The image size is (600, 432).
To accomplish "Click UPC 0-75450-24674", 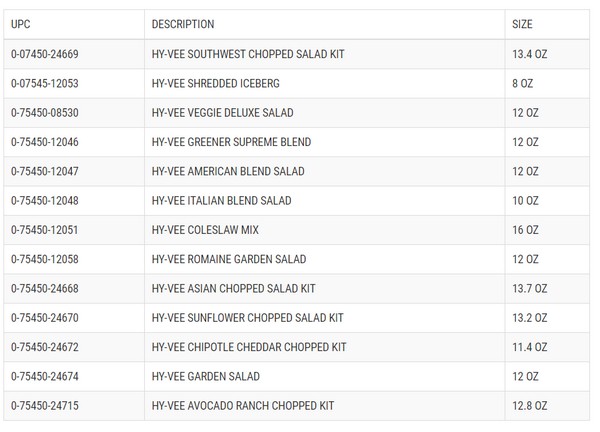I will 45,377.
